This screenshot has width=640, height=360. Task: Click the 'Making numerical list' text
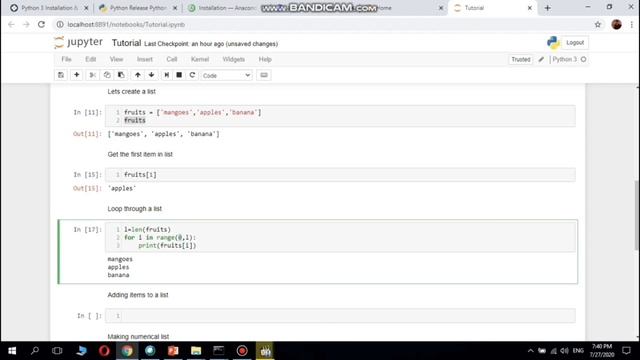coord(138,337)
